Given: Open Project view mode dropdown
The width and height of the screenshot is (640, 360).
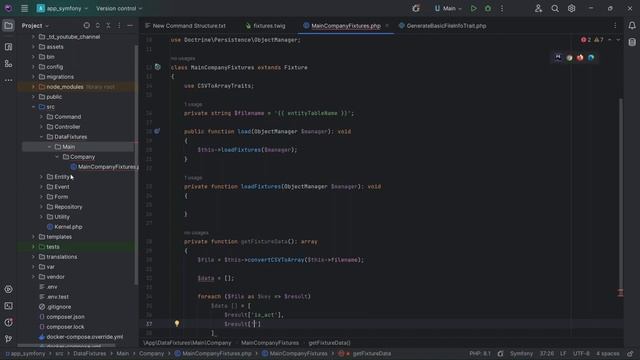Looking at the screenshot, I should tap(35, 26).
